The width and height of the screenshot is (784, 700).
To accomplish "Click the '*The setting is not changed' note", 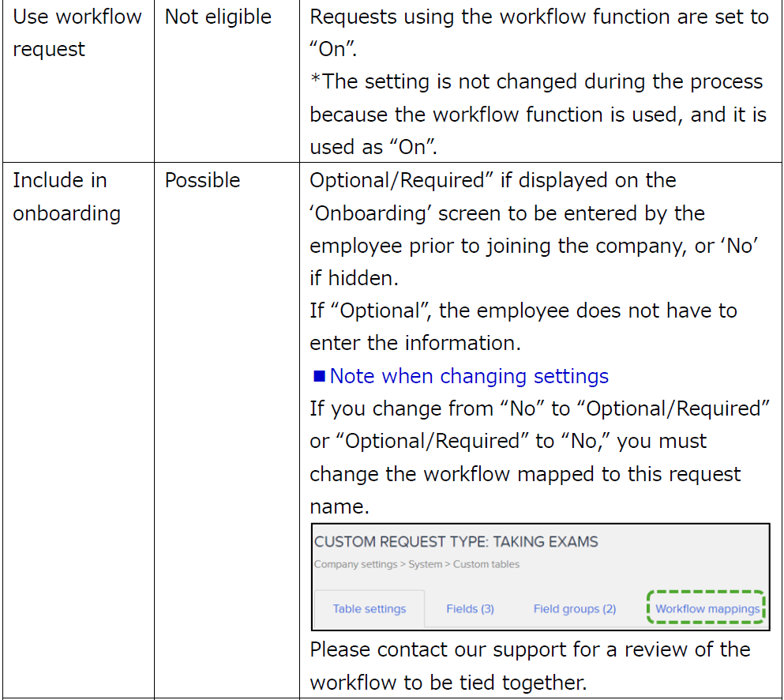I will 538,114.
